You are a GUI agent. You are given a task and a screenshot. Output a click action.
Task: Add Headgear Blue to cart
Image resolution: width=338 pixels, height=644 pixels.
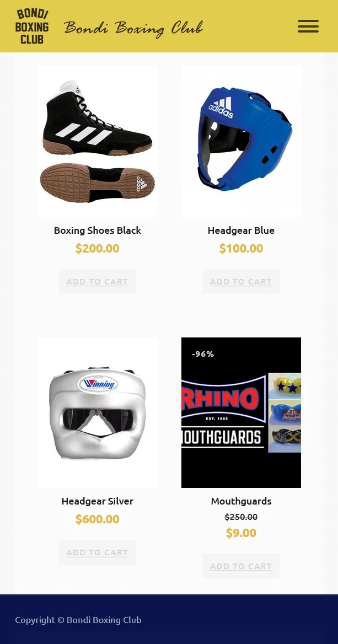(x=241, y=281)
